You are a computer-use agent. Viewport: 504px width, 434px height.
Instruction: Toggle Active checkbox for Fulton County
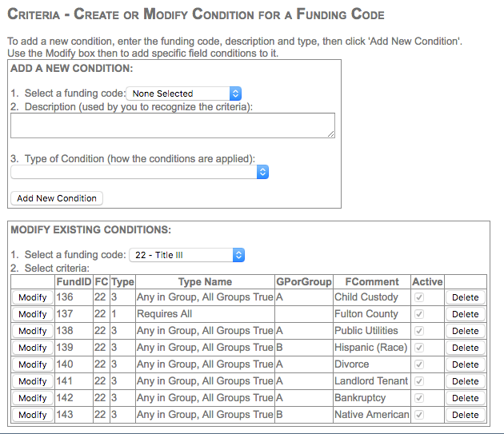pyautogui.click(x=418, y=314)
